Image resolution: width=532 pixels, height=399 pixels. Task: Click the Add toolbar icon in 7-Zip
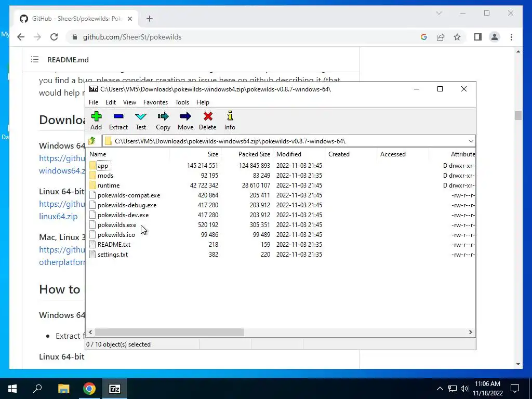(96, 117)
